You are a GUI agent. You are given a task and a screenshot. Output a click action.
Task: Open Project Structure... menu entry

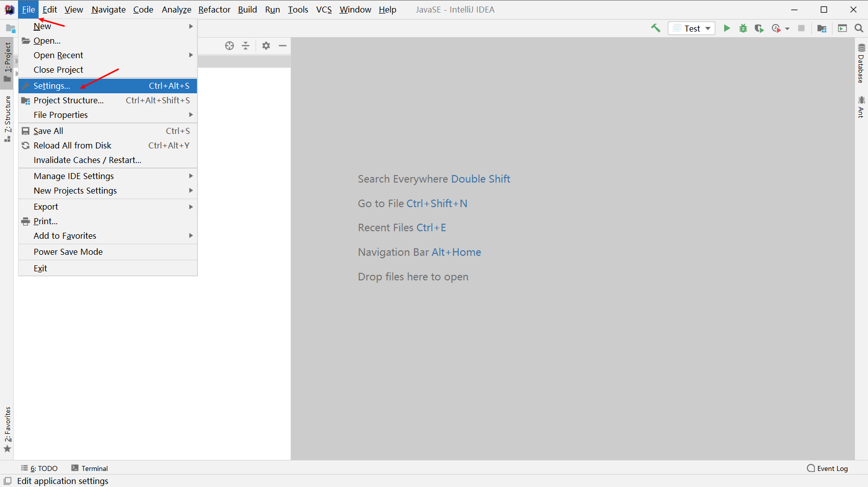click(108, 100)
